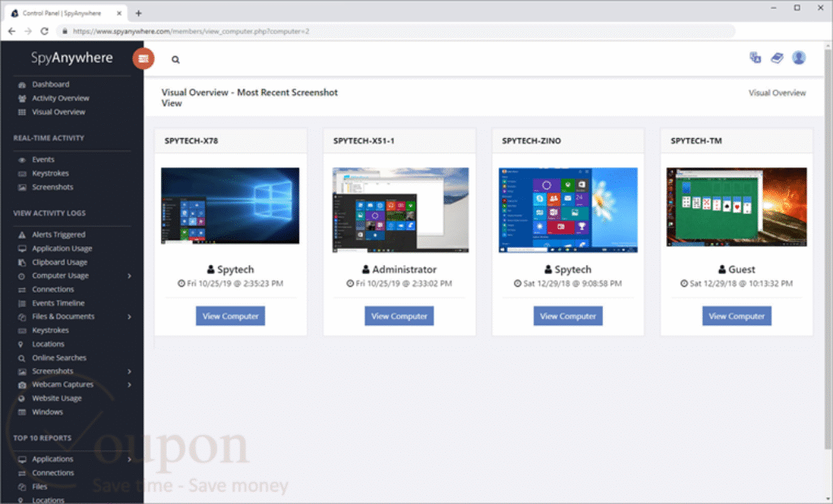This screenshot has width=833, height=504.
Task: Click the Alerts Triggered warning icon
Action: pos(22,235)
